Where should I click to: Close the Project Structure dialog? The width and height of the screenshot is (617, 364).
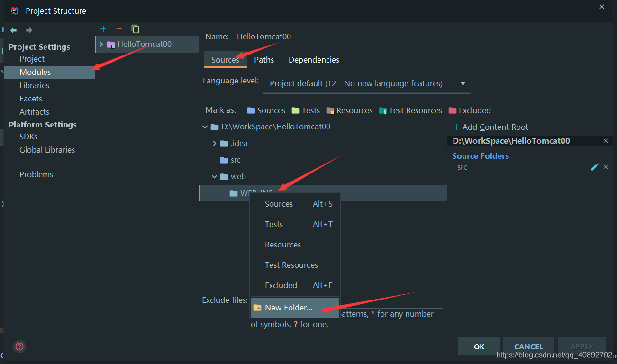point(602,7)
